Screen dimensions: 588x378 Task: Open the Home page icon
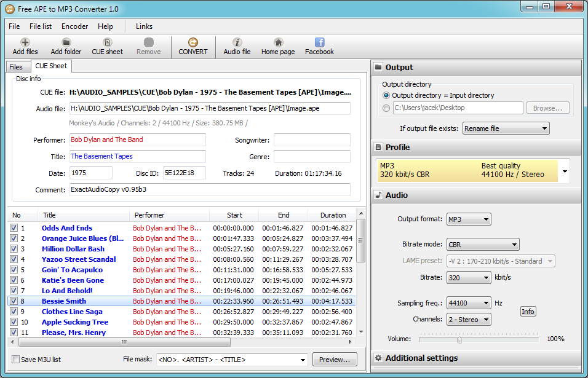point(278,42)
